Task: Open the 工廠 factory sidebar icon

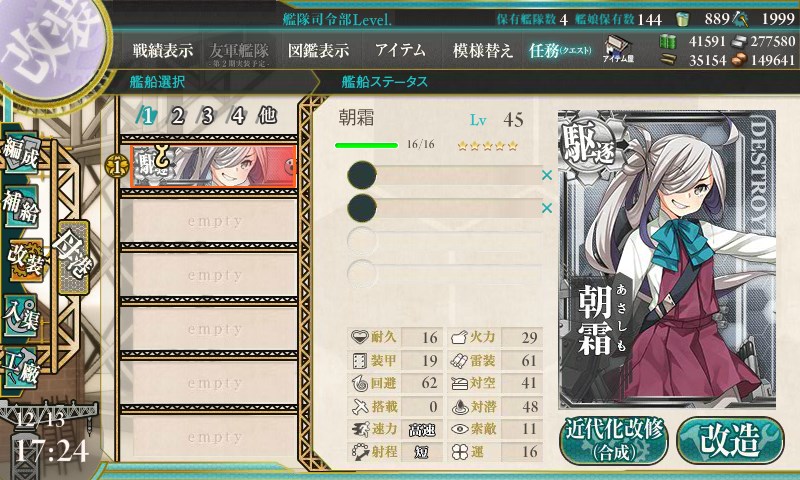Action: 20,367
